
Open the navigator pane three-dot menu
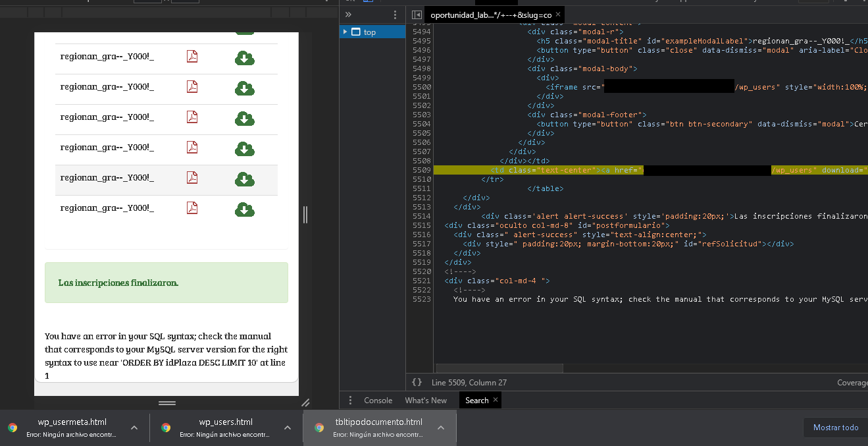(x=395, y=14)
